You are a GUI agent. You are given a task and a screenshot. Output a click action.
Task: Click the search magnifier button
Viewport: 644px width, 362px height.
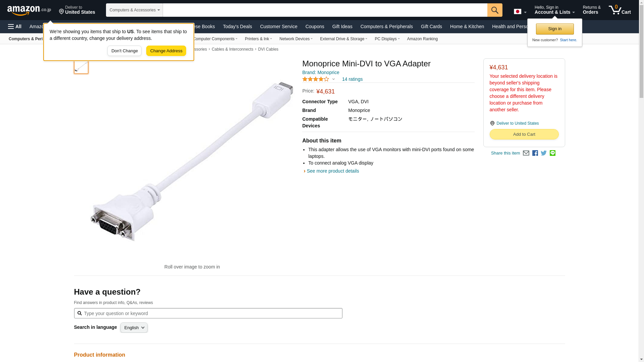coord(494,10)
